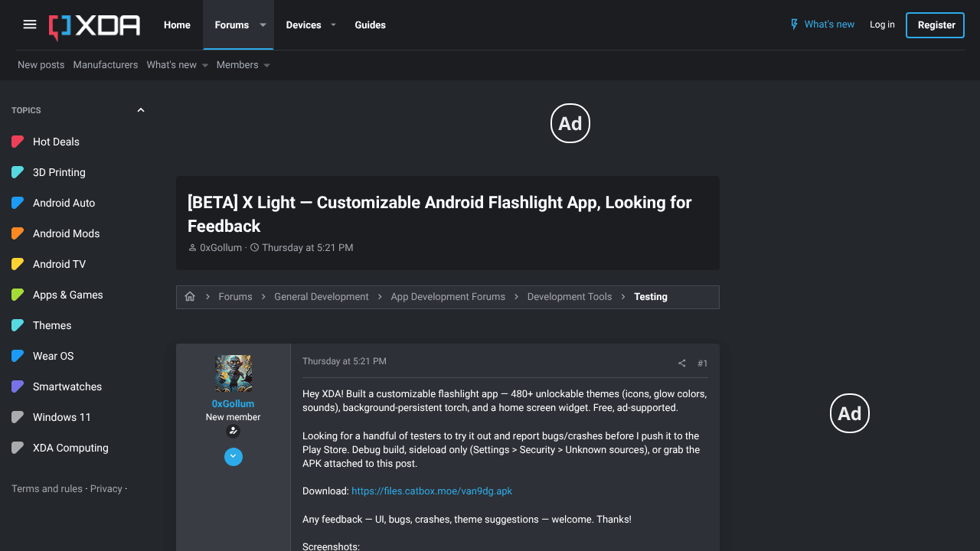Click the post timestamp Thursday at 5:21 PM
The height and width of the screenshot is (551, 980).
click(x=345, y=361)
